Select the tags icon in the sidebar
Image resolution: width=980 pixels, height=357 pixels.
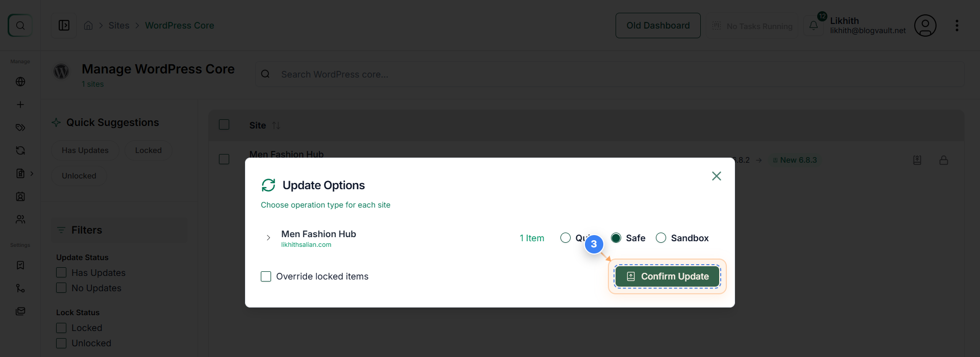20,127
